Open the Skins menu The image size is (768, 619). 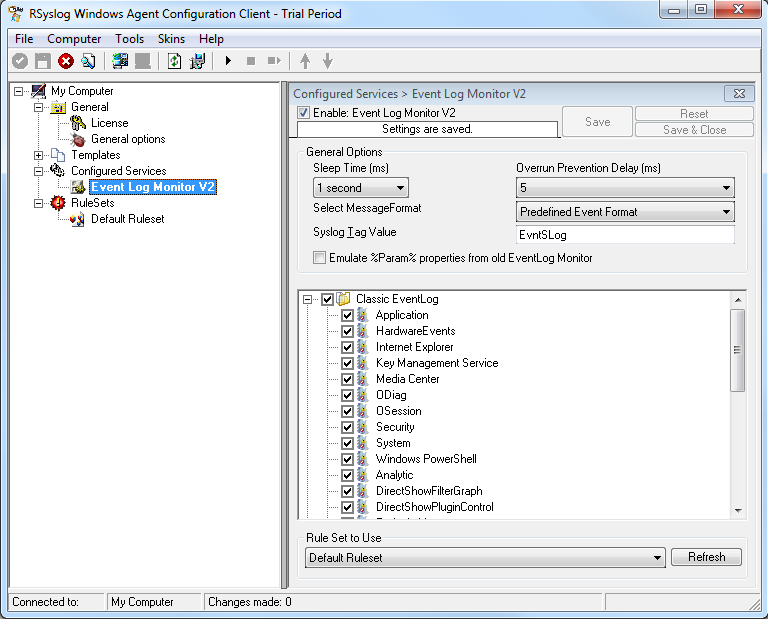click(171, 39)
